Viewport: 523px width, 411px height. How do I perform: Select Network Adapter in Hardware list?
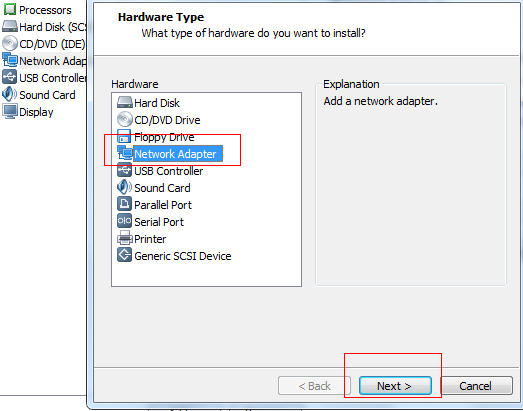(x=178, y=154)
